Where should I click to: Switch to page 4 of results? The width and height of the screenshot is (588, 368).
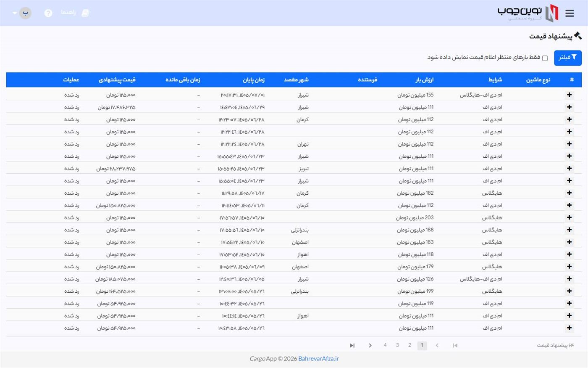[x=385, y=345]
